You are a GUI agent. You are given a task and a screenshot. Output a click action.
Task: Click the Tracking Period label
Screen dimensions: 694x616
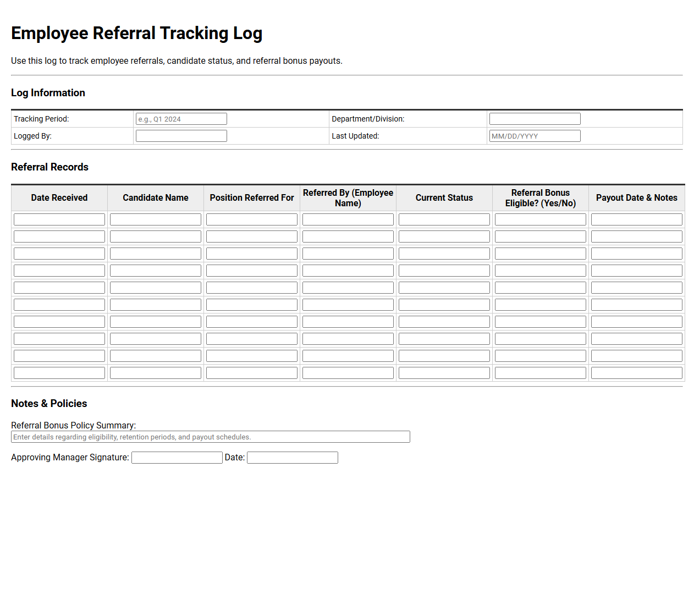[x=41, y=119]
